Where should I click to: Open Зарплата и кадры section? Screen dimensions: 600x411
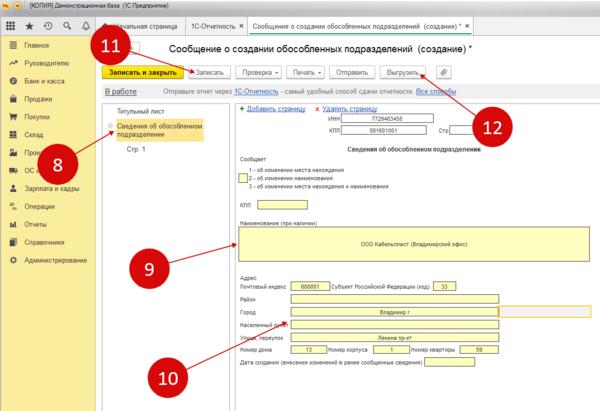point(54,189)
